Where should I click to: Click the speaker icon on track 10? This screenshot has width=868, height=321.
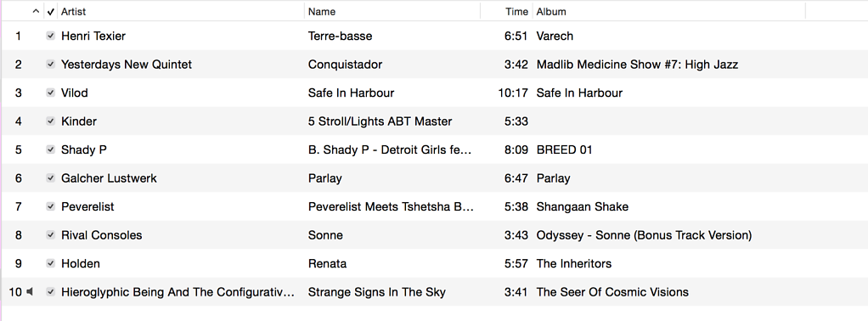coord(30,291)
